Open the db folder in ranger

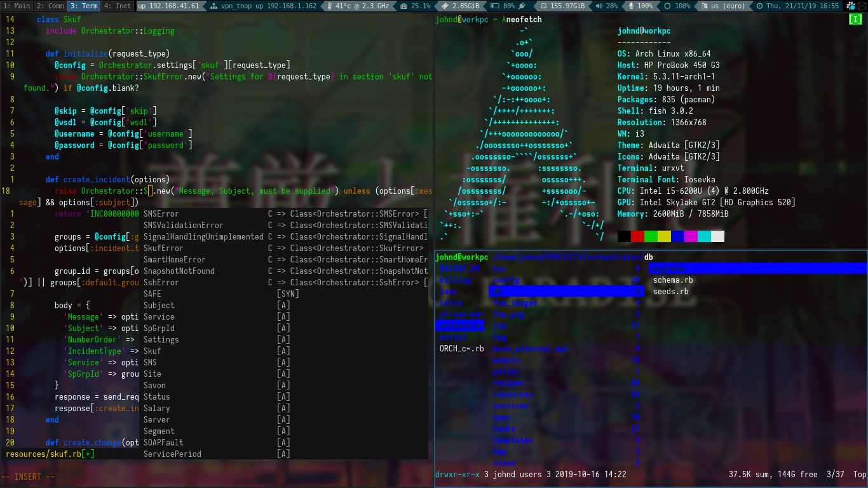pyautogui.click(x=503, y=292)
